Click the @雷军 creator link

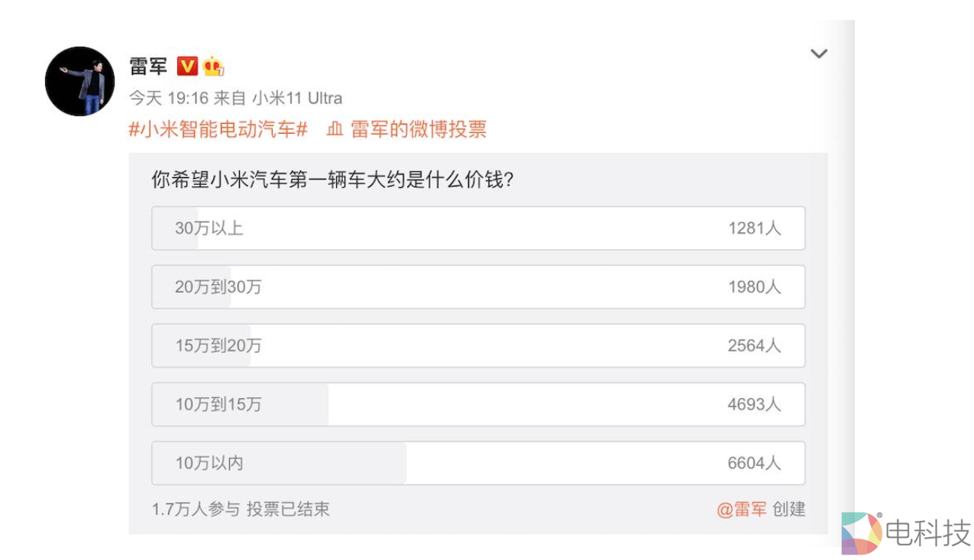point(741,510)
